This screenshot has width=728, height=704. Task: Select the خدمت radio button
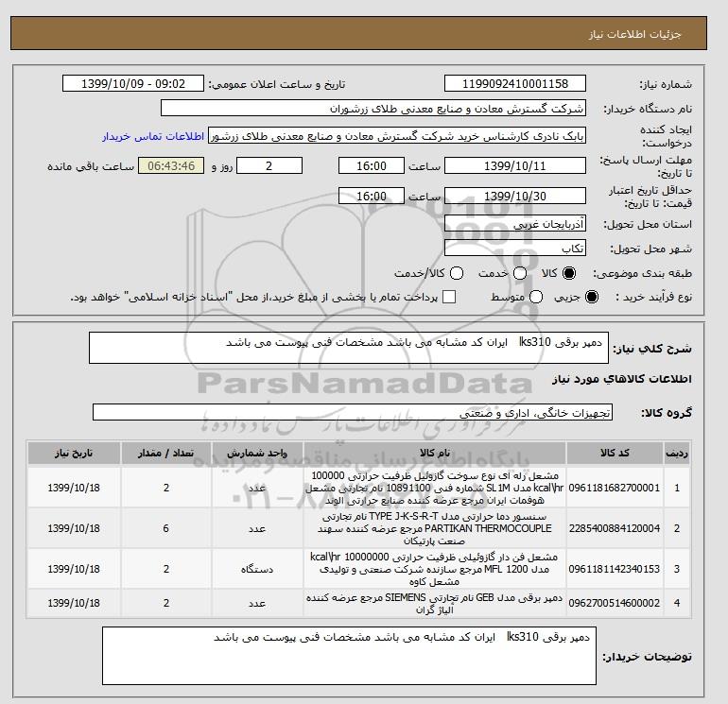tap(520, 273)
